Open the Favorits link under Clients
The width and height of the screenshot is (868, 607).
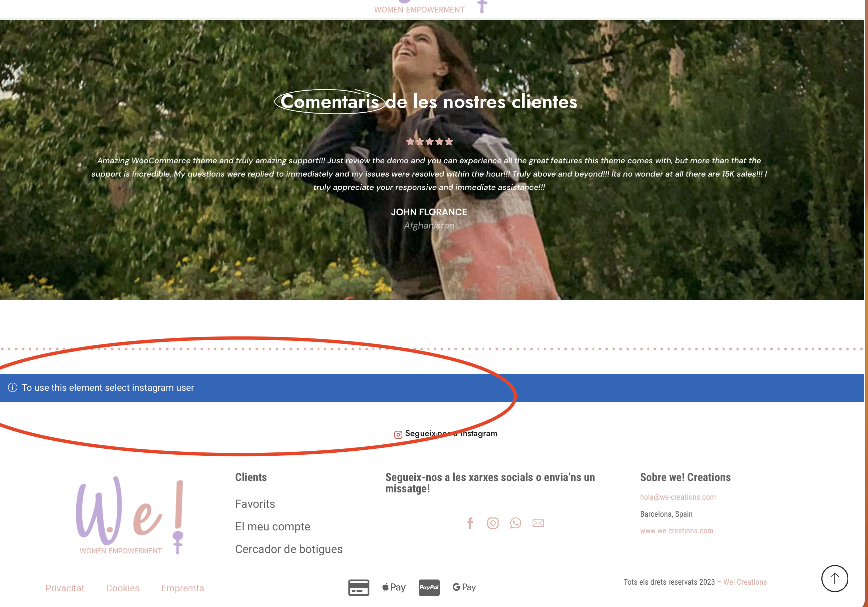(x=255, y=504)
